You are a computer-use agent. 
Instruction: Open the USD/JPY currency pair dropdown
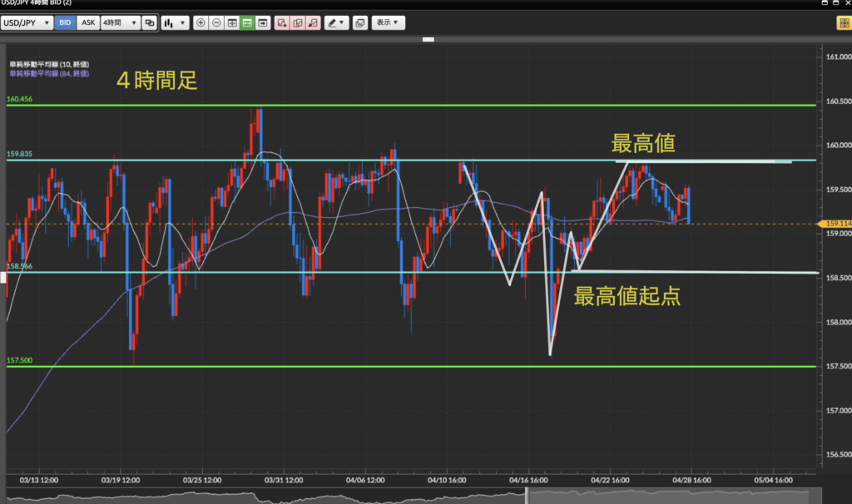(x=27, y=23)
